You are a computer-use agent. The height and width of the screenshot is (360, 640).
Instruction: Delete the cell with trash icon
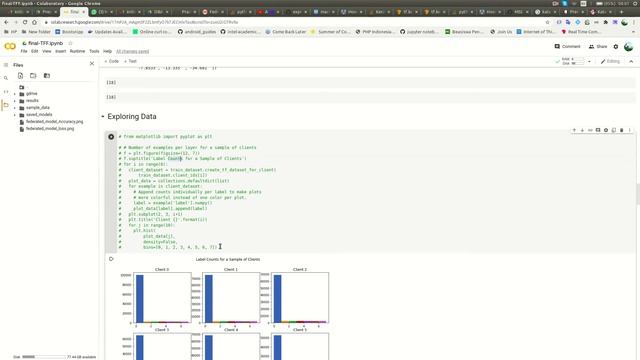[x=622, y=130]
